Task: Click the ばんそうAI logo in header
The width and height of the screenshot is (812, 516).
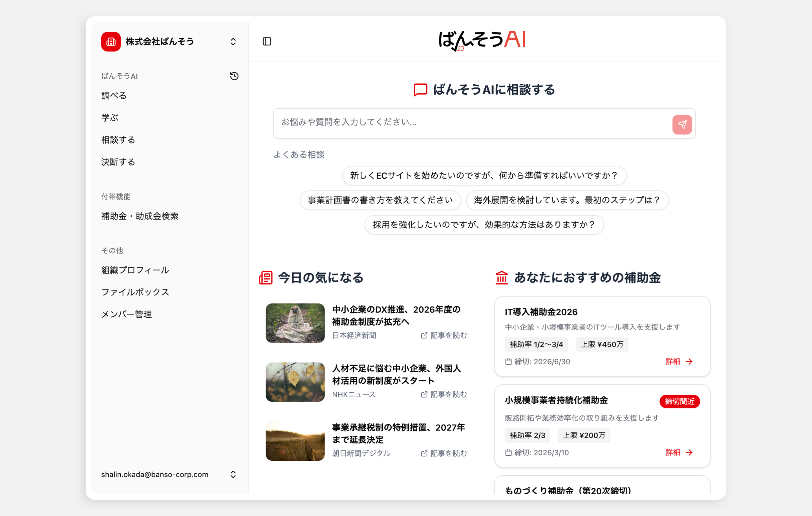Action: [482, 41]
